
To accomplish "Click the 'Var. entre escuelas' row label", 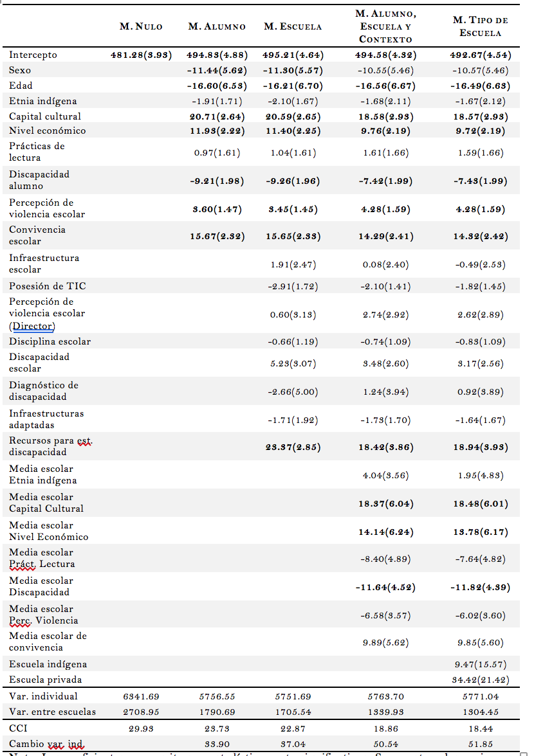I will [x=52, y=712].
